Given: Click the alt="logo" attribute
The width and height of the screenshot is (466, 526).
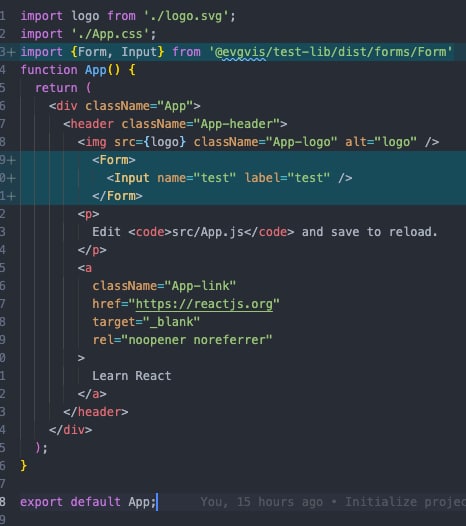Looking at the screenshot, I should 381,142.
